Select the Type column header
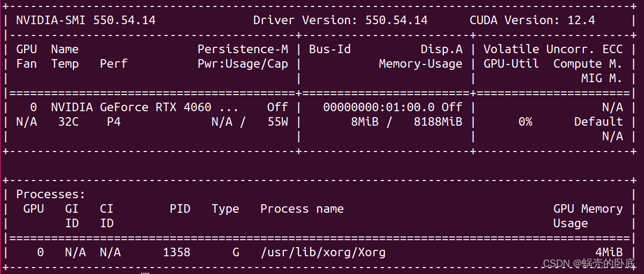 (225, 209)
